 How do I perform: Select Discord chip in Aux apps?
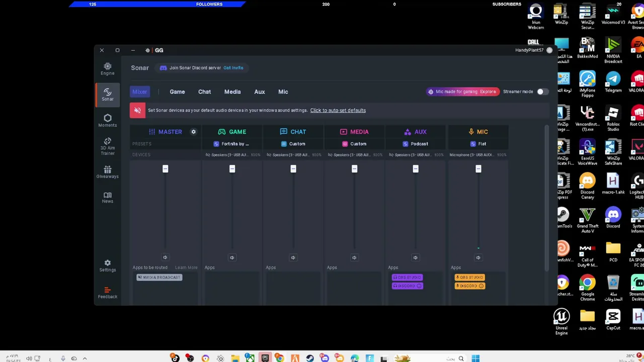click(x=407, y=286)
